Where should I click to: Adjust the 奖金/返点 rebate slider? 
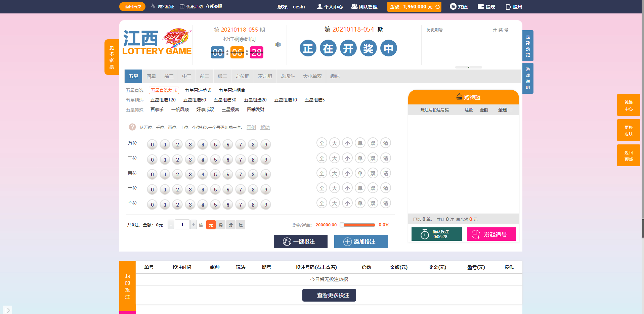(x=342, y=225)
